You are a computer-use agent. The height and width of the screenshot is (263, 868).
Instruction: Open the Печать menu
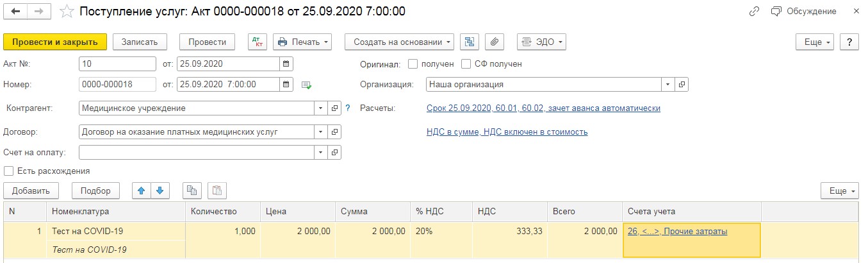tap(303, 42)
